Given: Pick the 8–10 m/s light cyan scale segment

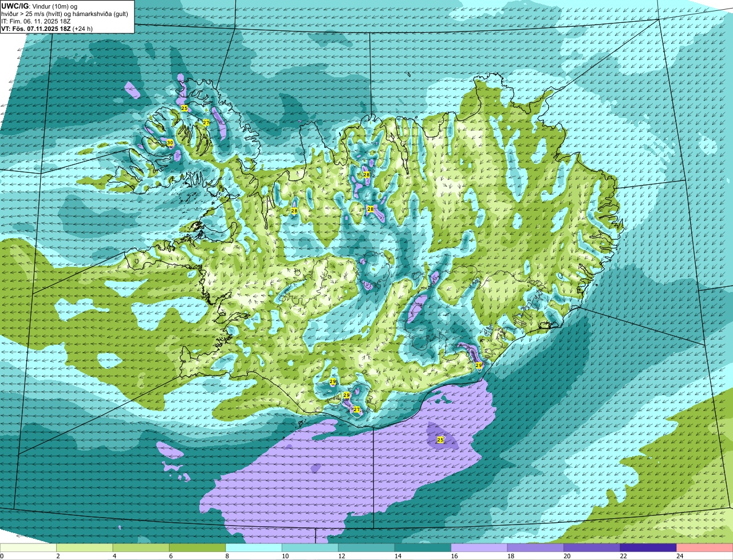Looking at the screenshot, I should (254, 547).
